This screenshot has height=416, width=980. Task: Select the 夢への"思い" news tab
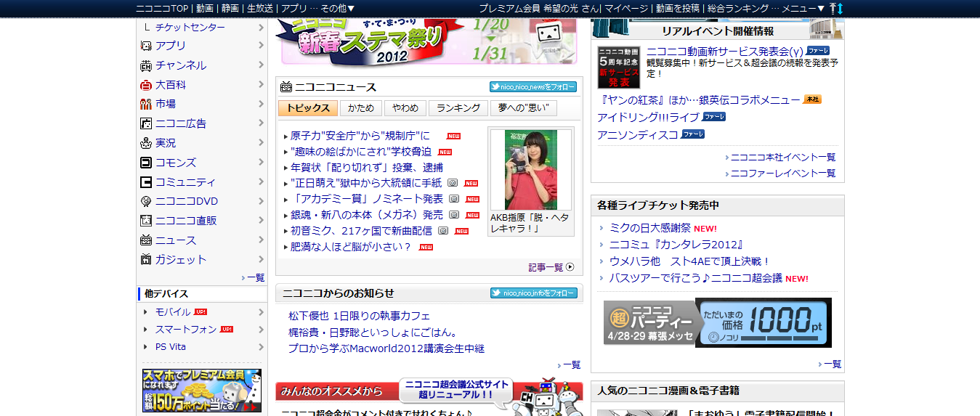click(x=523, y=108)
